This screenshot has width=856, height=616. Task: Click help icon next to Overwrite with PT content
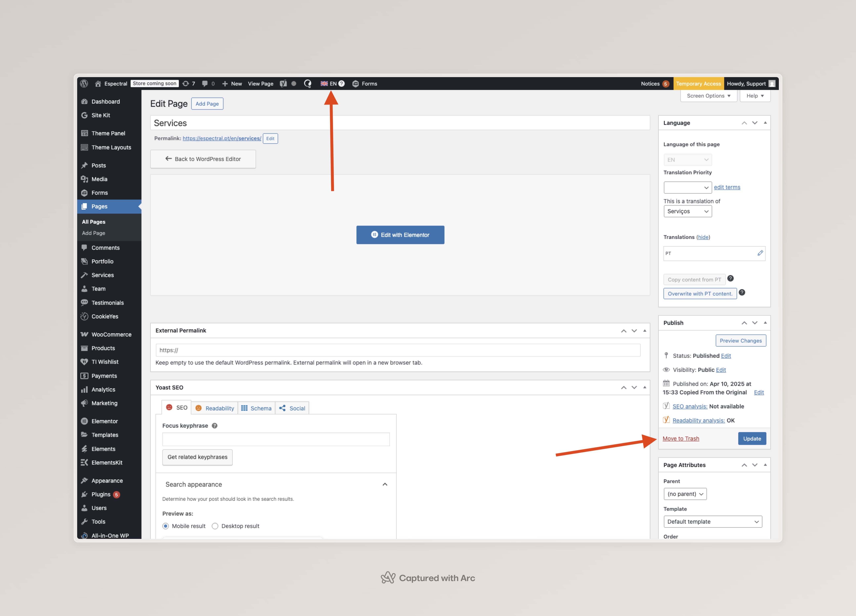742,293
